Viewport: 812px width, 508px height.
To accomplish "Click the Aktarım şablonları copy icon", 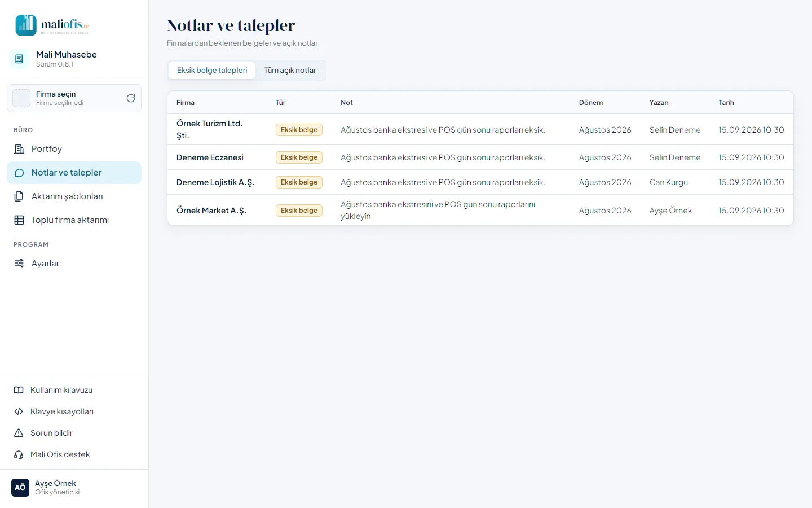I will tap(19, 196).
